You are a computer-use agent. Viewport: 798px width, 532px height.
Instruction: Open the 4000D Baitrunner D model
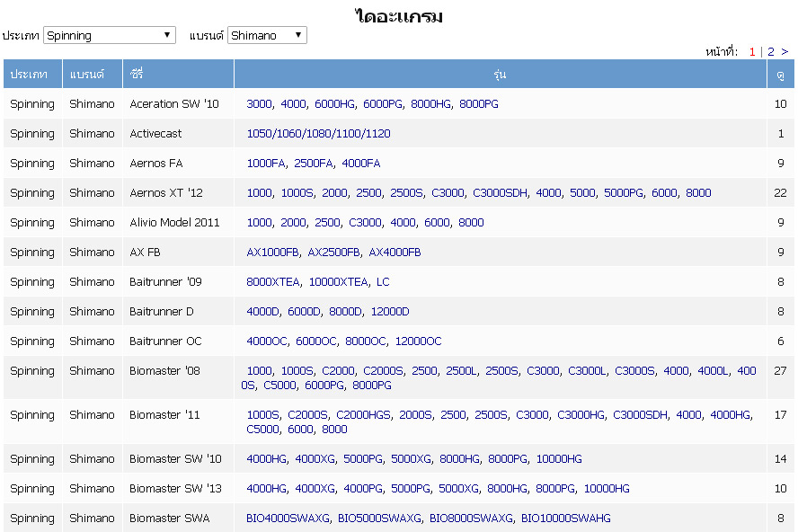tap(262, 312)
